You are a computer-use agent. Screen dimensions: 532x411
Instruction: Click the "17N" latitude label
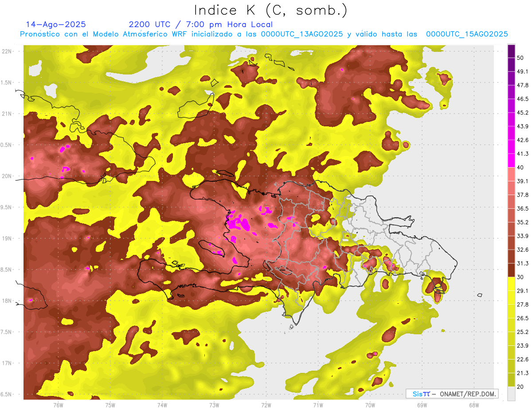click(x=7, y=364)
